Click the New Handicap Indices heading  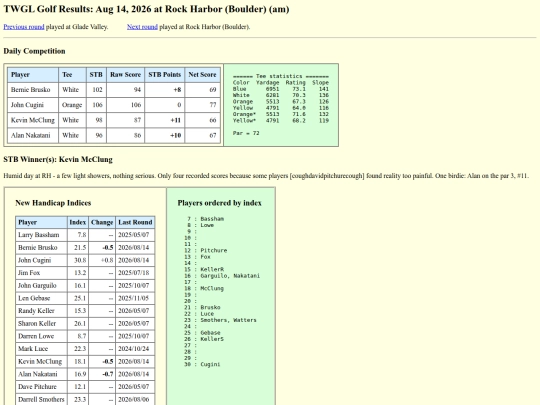[53, 203]
